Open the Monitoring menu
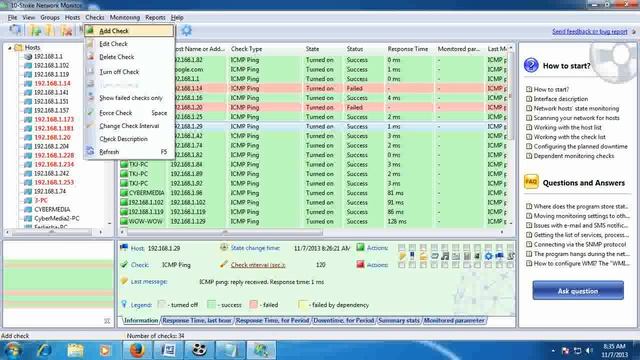640x360 pixels. coord(124,18)
